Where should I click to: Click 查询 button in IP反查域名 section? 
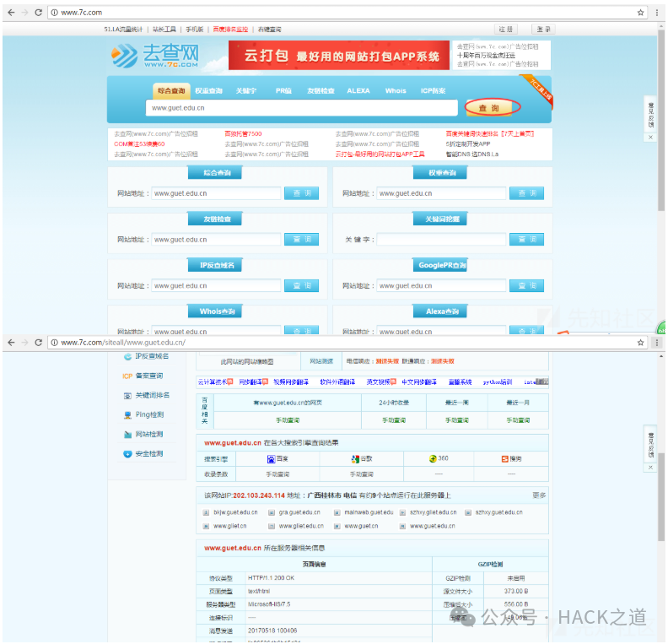coord(302,285)
